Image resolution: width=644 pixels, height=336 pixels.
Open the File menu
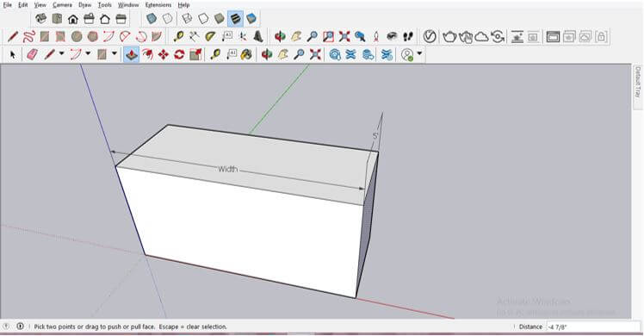pyautogui.click(x=8, y=5)
